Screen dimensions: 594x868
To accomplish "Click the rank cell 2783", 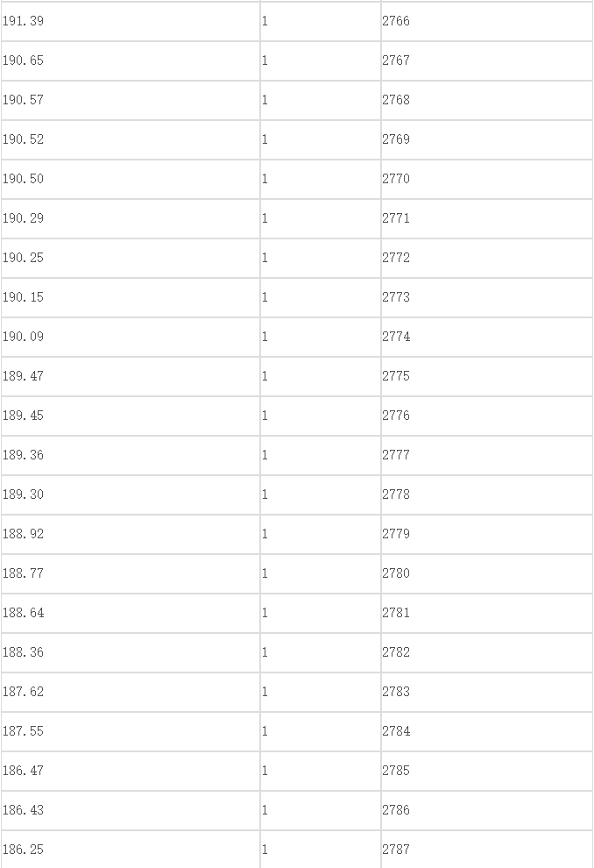I will tap(487, 692).
